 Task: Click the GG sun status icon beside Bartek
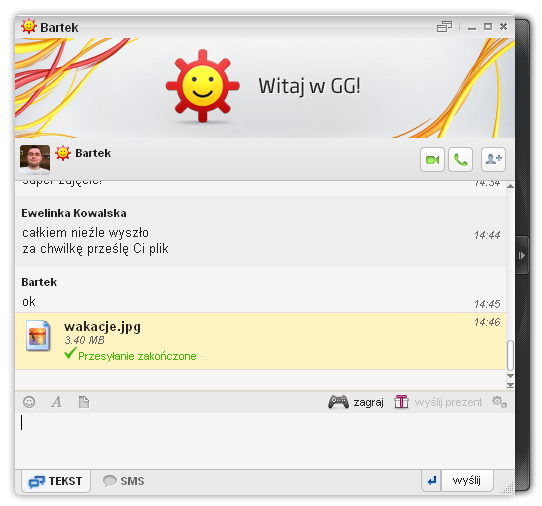tap(63, 153)
